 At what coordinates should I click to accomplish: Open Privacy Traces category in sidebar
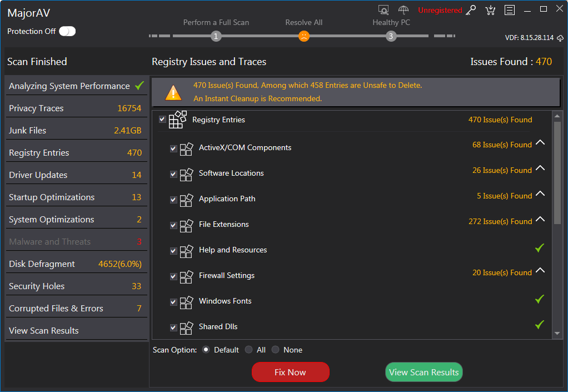(x=77, y=108)
